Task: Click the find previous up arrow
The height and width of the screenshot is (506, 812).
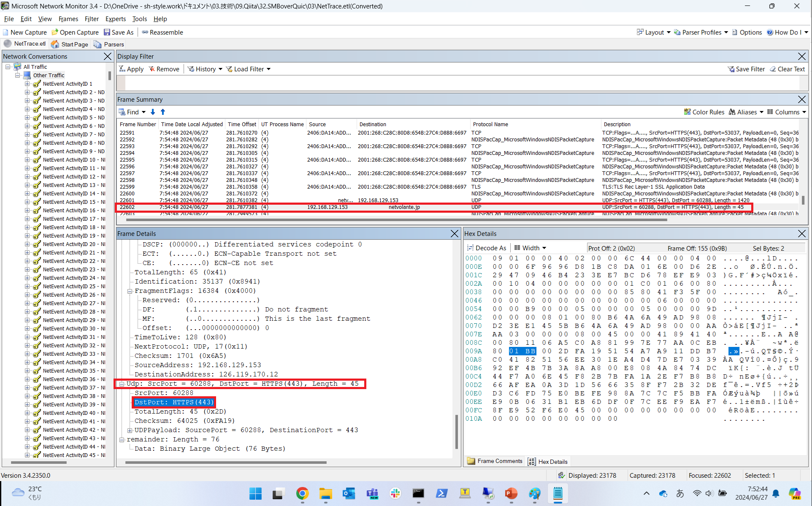Action: (x=163, y=112)
